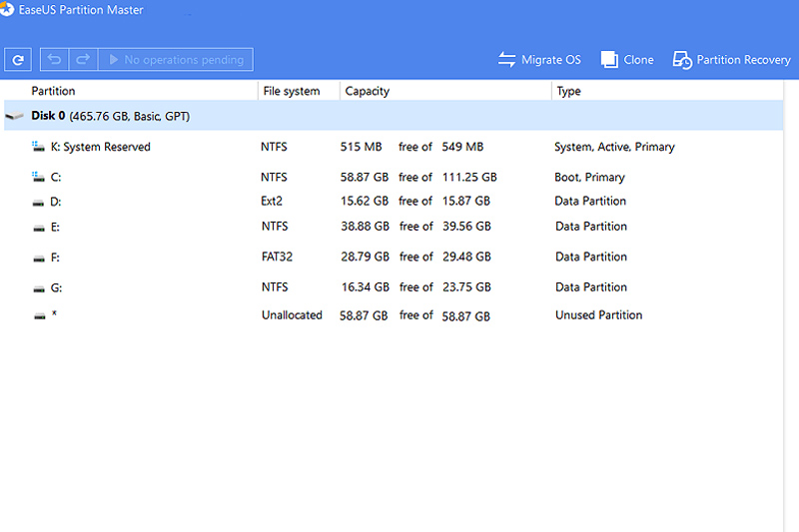This screenshot has width=799, height=532.
Task: Click NTFS in the C: row
Action: [274, 177]
